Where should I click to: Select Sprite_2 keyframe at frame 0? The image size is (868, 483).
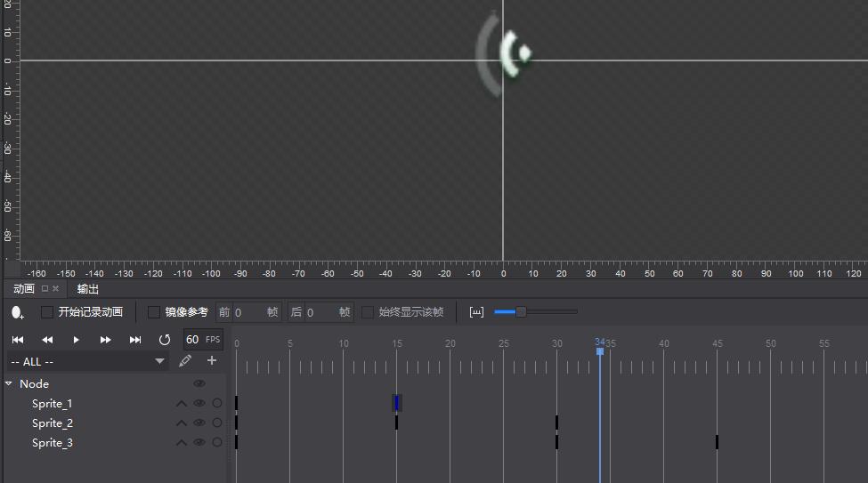[237, 423]
